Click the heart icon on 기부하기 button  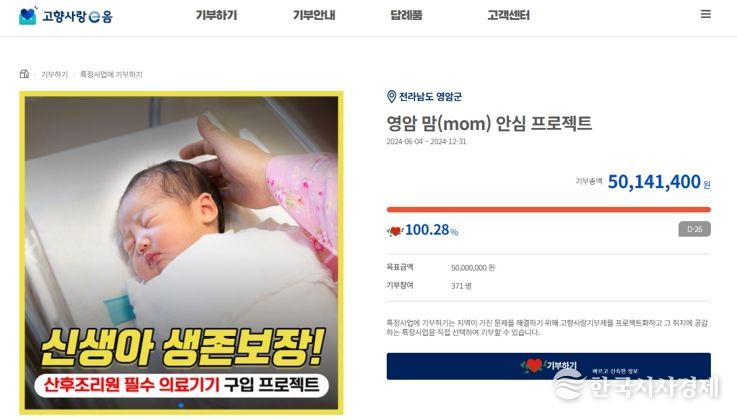point(533,365)
